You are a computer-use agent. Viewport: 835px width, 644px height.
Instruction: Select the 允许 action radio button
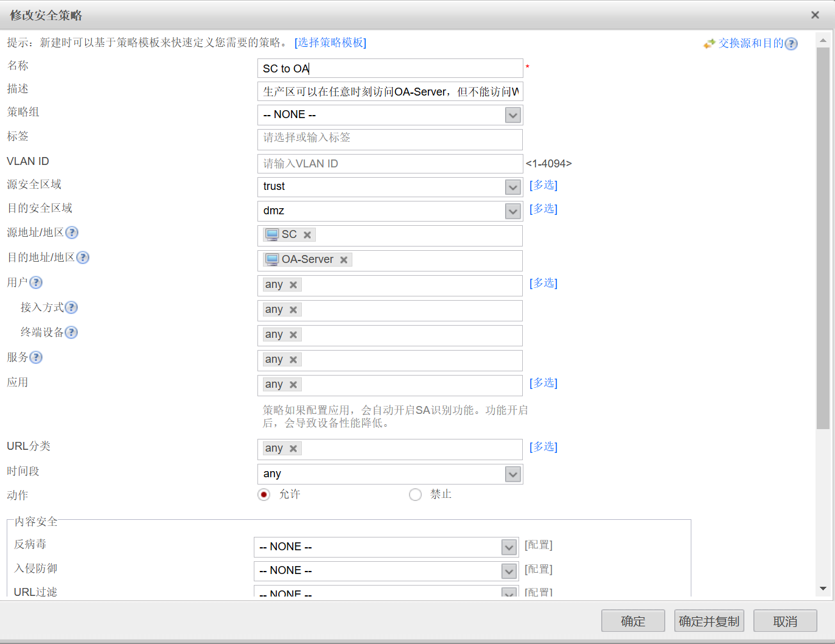pos(264,495)
